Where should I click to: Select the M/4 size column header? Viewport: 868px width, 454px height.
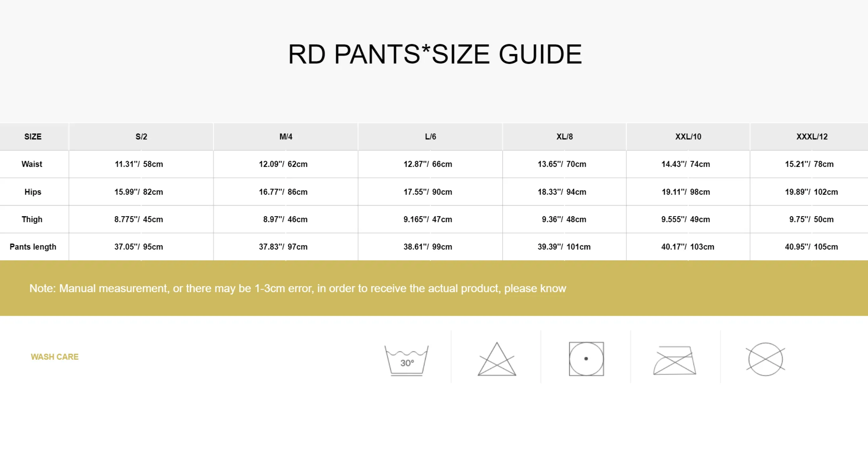pyautogui.click(x=286, y=137)
